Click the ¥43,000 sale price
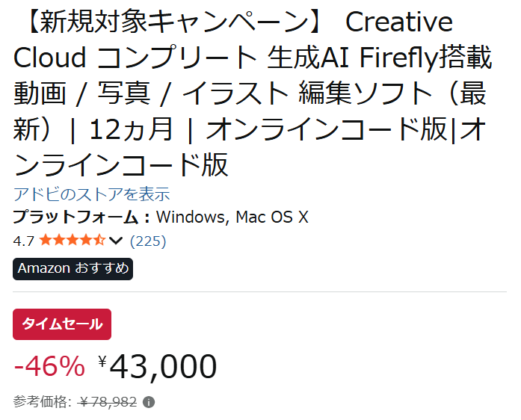The width and height of the screenshot is (521, 420). [x=164, y=366]
